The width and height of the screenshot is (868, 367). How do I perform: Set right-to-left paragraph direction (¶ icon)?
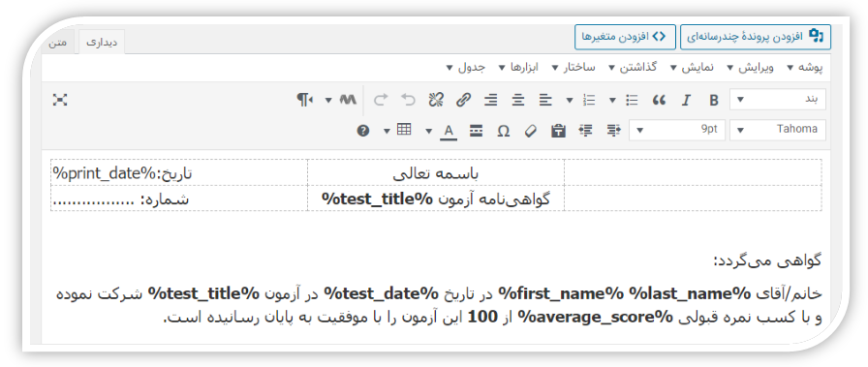[304, 100]
